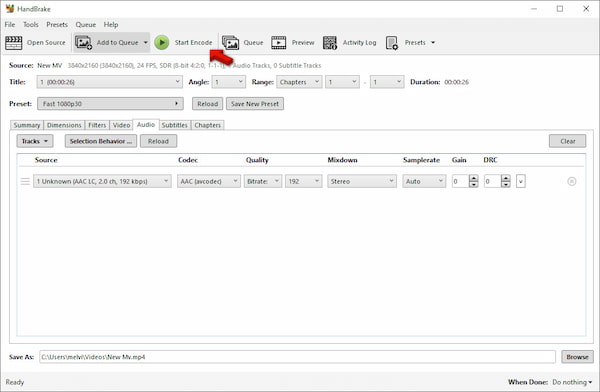
Task: Open the Range Chapters dropdown
Action: 299,82
